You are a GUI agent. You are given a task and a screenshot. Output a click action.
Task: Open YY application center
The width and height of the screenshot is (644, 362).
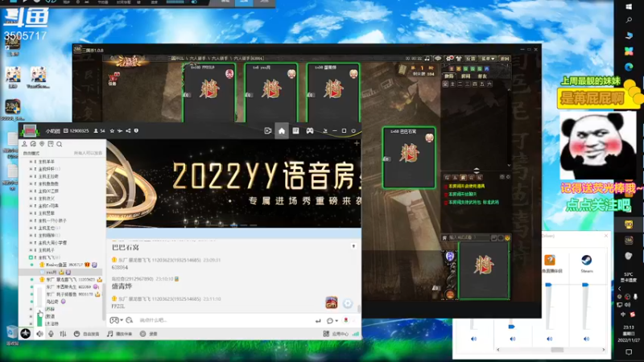336,334
